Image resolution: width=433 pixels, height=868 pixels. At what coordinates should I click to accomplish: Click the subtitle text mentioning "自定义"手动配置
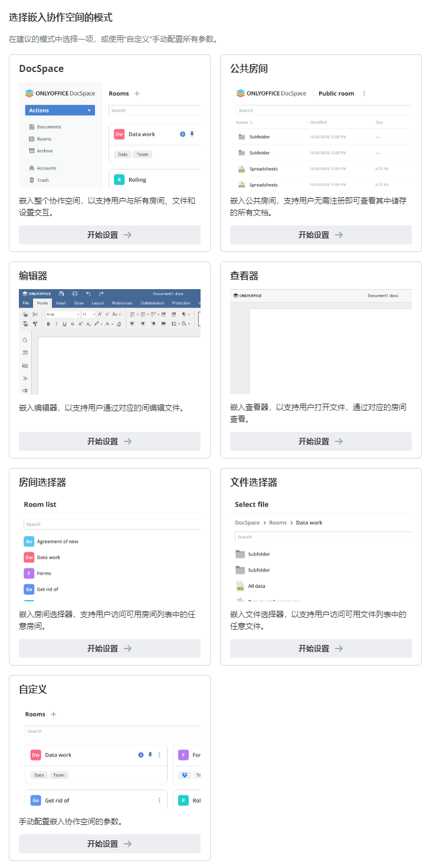coord(113,40)
